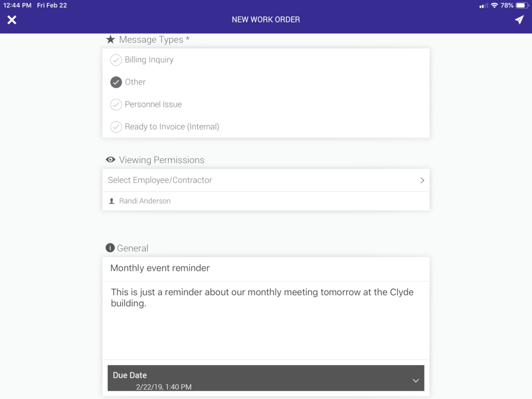Image resolution: width=532 pixels, height=399 pixels.
Task: Click the star icon beside Message Types
Action: pos(110,39)
